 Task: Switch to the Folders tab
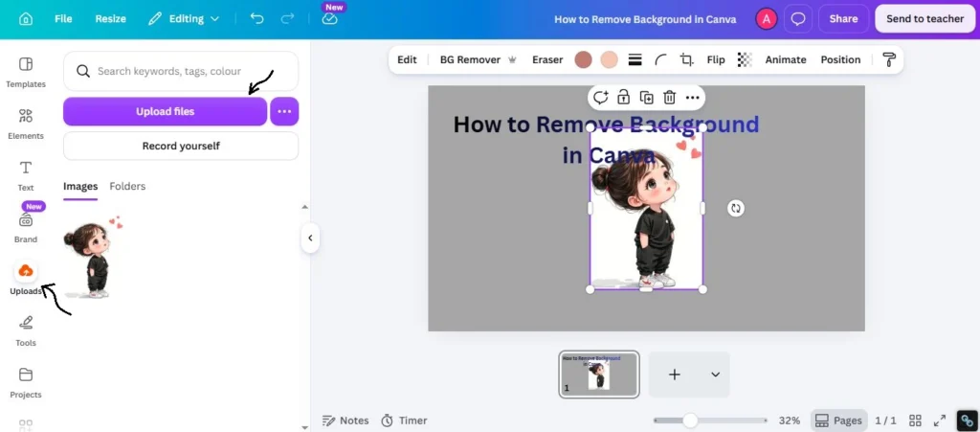(127, 186)
